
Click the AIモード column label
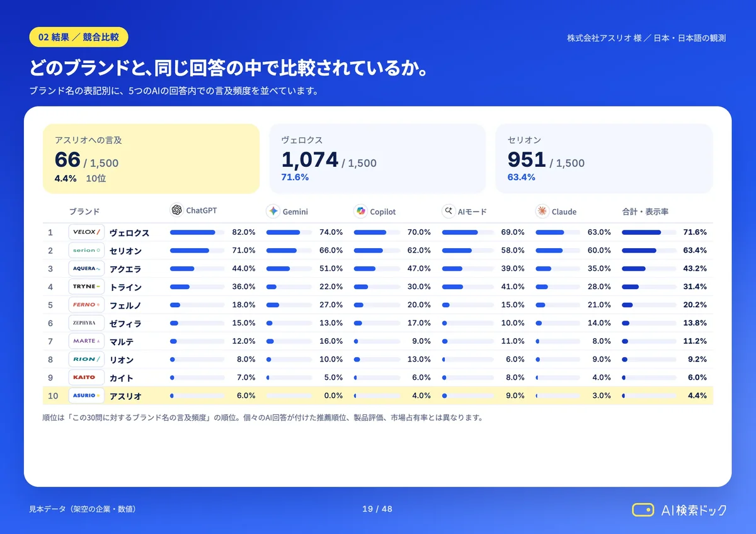(472, 212)
